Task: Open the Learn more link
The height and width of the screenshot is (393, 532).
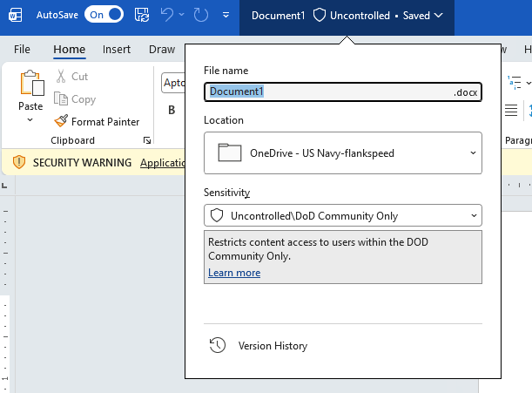Action: click(x=234, y=273)
